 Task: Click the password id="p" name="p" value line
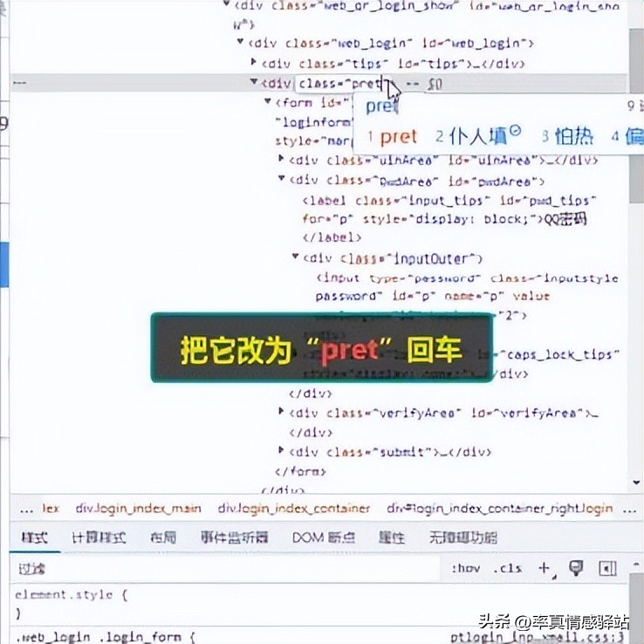(433, 296)
